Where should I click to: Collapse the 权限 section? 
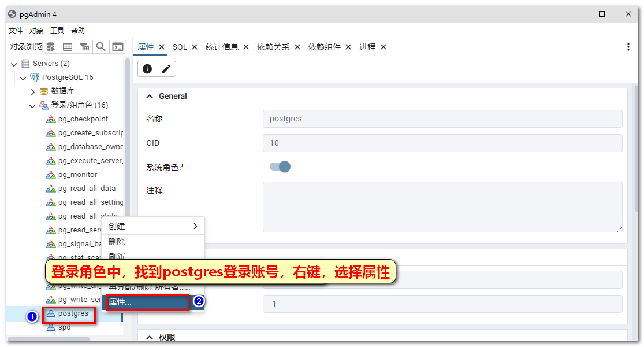tap(150, 337)
